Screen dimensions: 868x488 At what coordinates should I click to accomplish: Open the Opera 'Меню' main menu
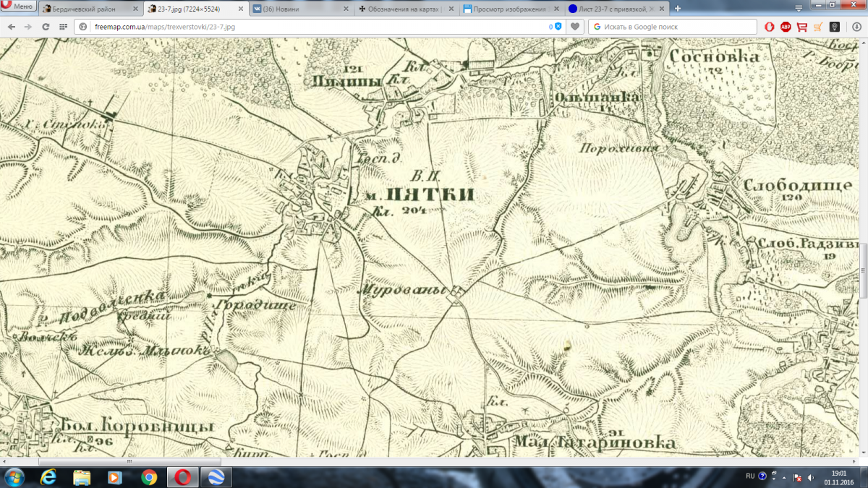18,7
